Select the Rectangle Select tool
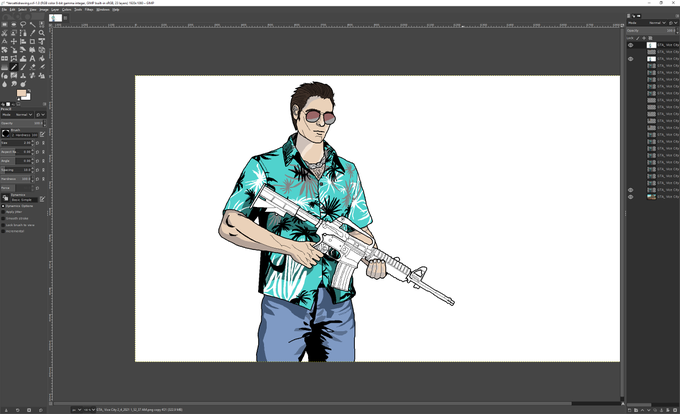Viewport: 680px width, 414px height. [4, 24]
